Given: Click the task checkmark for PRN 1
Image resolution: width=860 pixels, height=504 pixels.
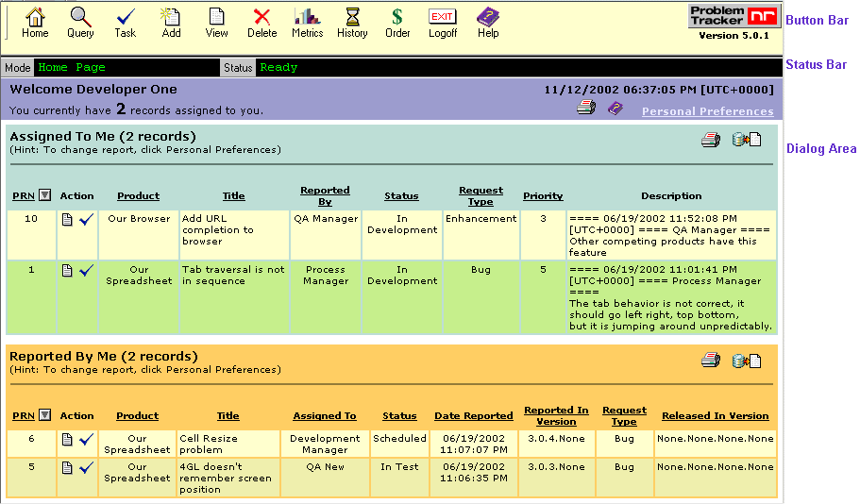Looking at the screenshot, I should click(87, 270).
